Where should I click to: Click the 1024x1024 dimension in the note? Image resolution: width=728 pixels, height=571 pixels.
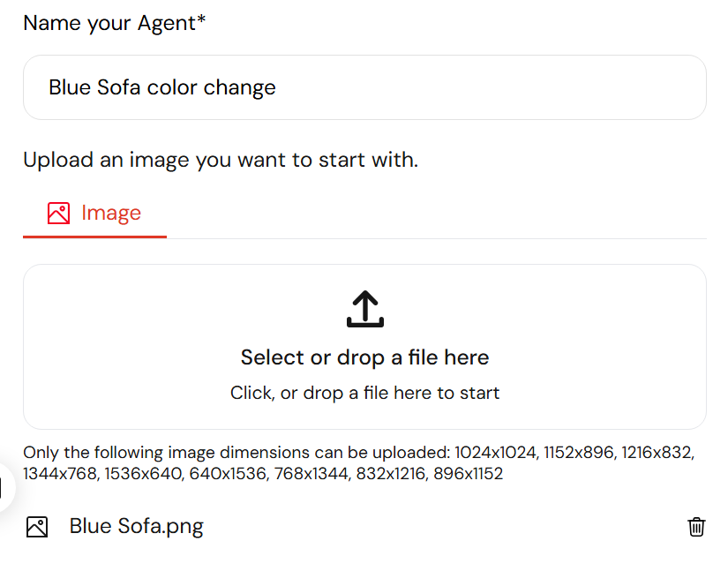(496, 453)
